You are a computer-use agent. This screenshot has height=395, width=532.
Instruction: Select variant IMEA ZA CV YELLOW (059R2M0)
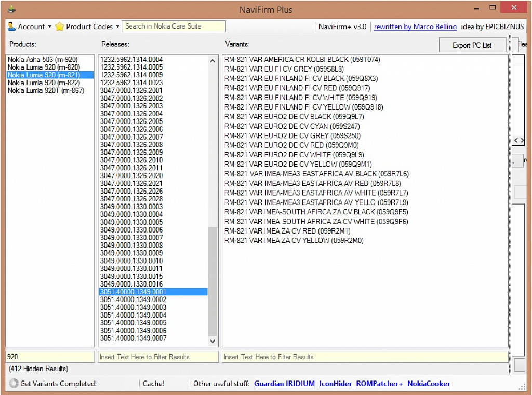coord(365,240)
